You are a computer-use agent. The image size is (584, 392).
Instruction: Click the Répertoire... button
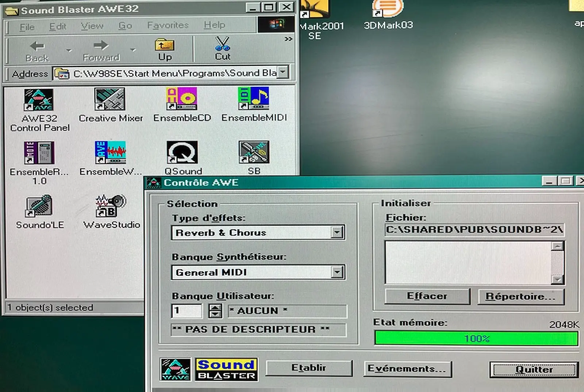521,296
